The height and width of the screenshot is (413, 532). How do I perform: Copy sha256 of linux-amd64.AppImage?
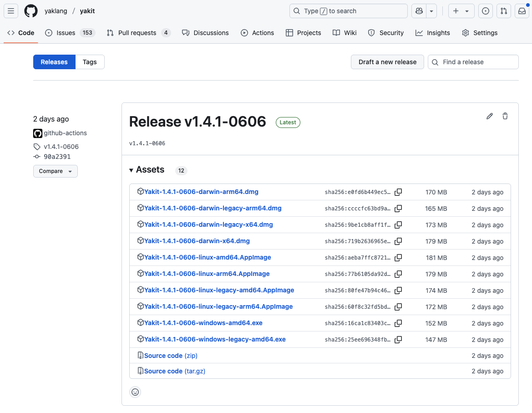tap(398, 258)
